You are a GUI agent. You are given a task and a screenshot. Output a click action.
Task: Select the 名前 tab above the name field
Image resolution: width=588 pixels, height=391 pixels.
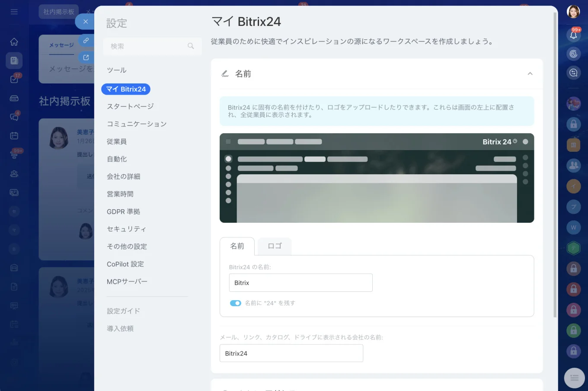pos(237,246)
